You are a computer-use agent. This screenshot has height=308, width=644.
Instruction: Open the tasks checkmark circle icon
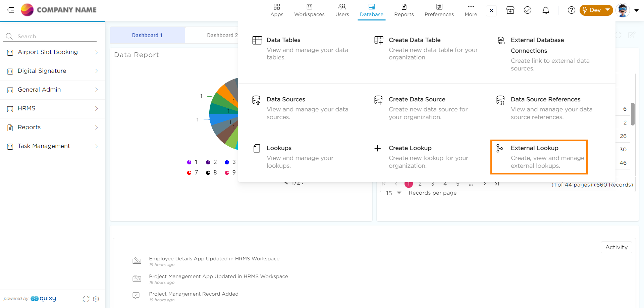(528, 10)
